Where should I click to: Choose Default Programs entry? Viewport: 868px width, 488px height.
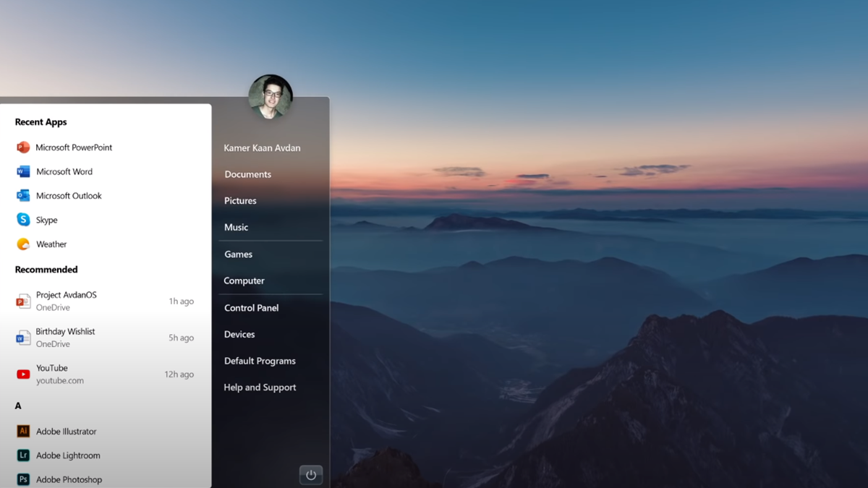pos(260,361)
